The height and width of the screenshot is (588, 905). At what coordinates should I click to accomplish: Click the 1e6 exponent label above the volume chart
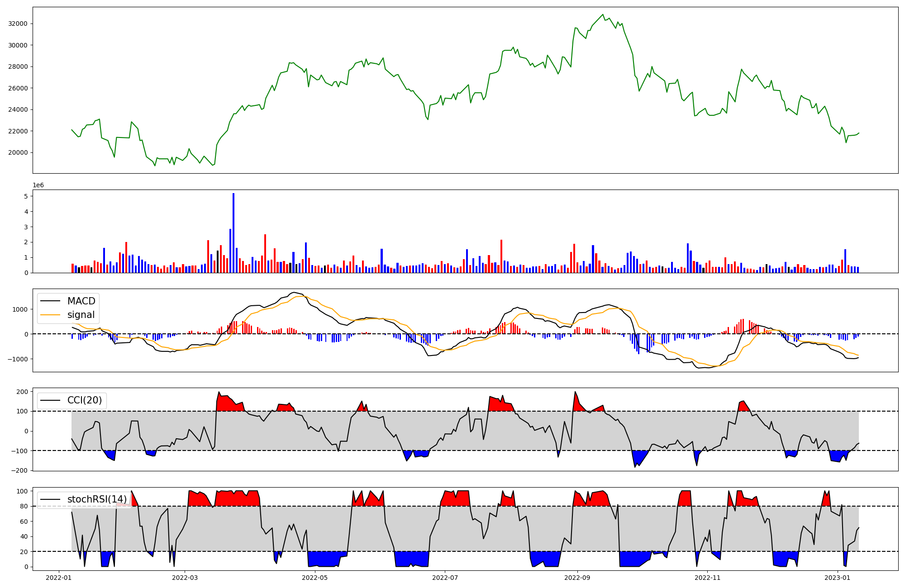point(38,185)
